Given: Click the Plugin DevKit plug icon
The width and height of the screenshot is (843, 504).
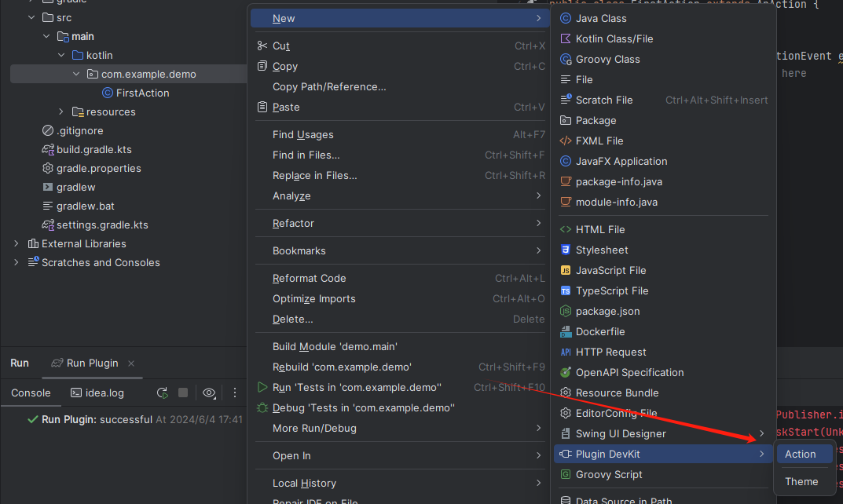Looking at the screenshot, I should coord(565,454).
